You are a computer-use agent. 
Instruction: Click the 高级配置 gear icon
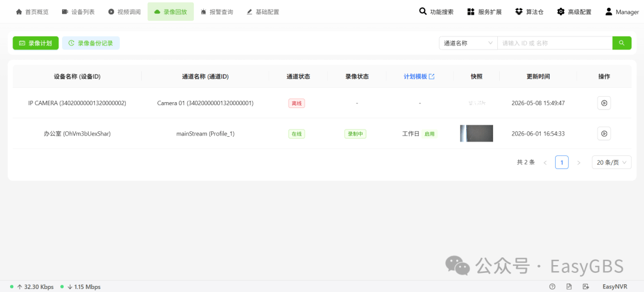[x=561, y=12]
